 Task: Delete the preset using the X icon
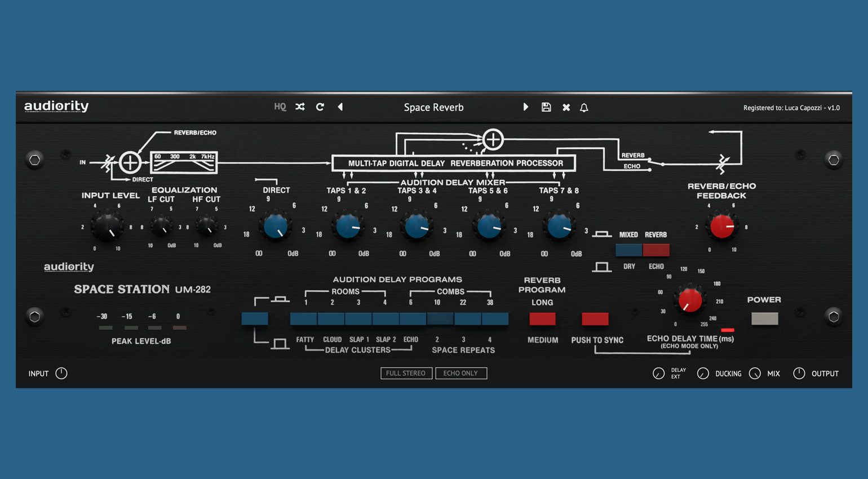coord(566,107)
